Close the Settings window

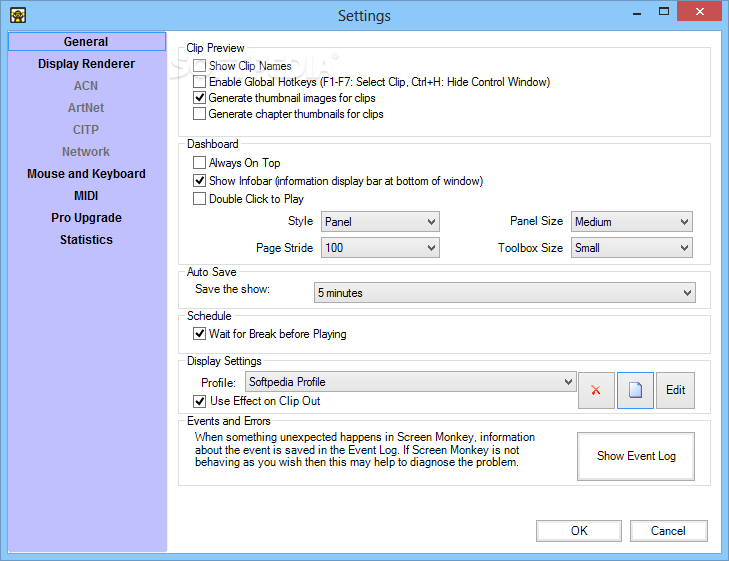coord(699,12)
